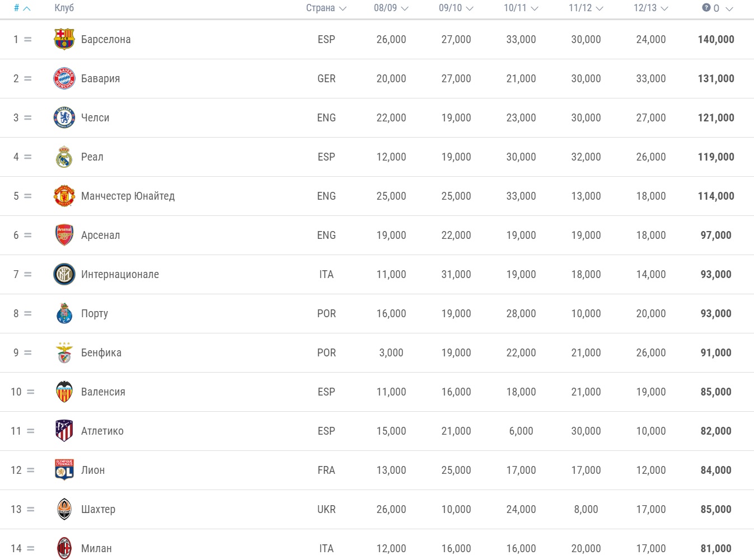Click the Arsenal club badge
Screen dimensions: 754x560
(64, 235)
